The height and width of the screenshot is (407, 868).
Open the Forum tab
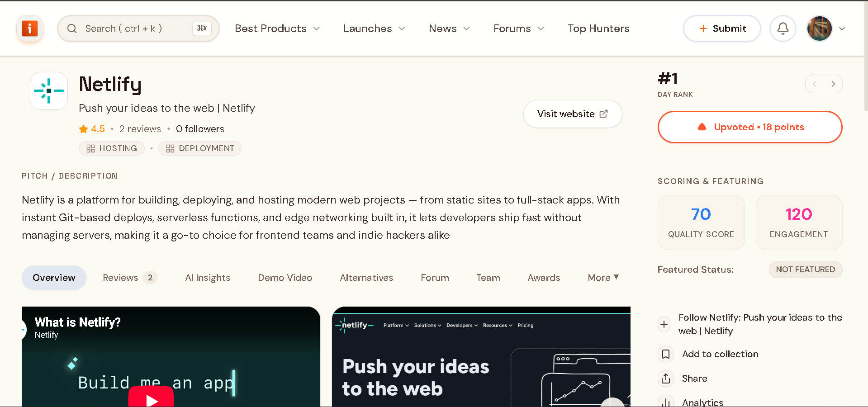[435, 278]
